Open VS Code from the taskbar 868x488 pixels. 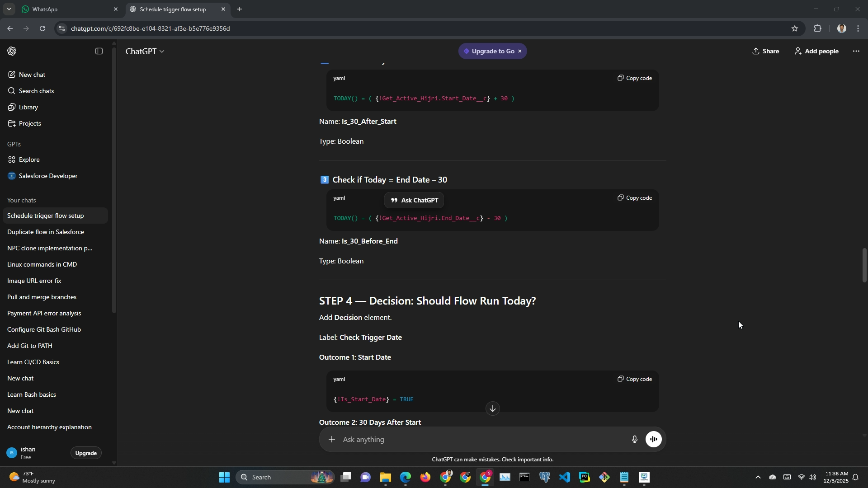coord(565,477)
